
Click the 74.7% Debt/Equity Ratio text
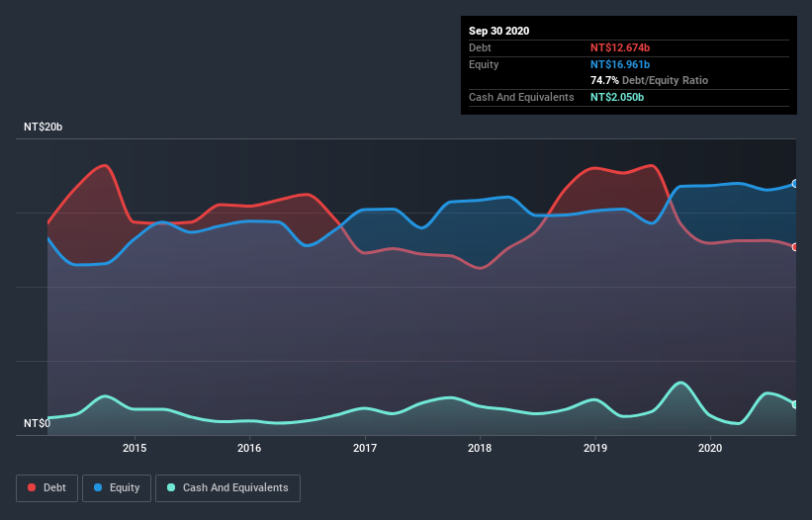click(x=649, y=81)
